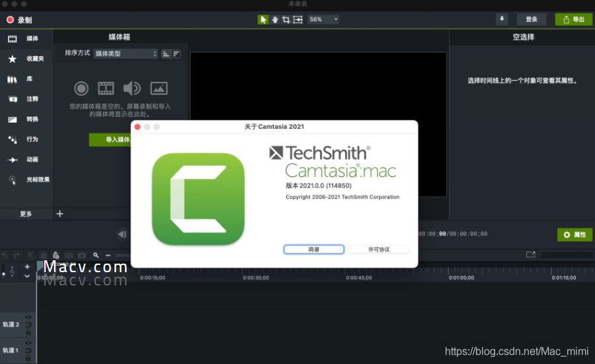Close the About Camtasia 2021 dialog
595x364 pixels.
pos(138,127)
